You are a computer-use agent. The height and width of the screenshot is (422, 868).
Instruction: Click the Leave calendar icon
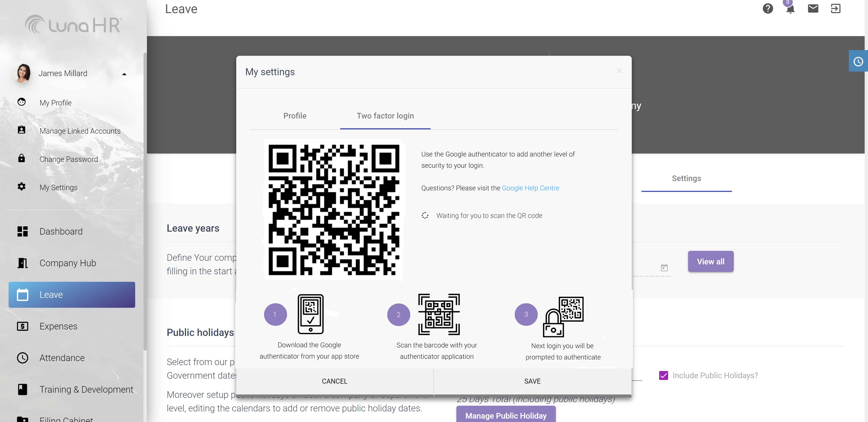[x=23, y=294]
